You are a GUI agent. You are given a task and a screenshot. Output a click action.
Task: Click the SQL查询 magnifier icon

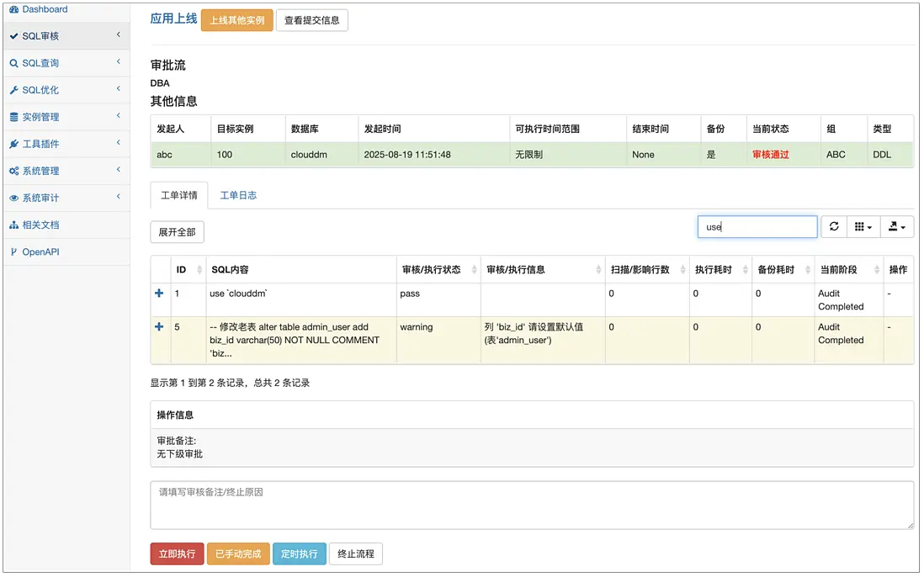pos(13,63)
